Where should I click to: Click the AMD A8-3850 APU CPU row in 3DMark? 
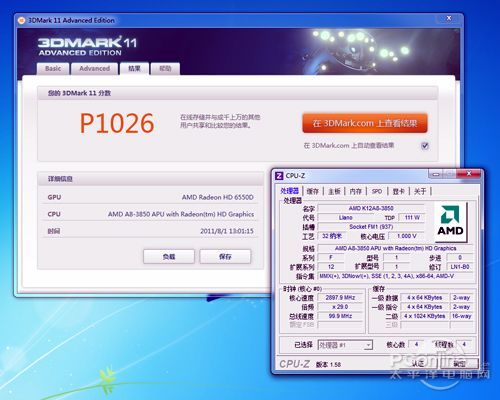[151, 214]
